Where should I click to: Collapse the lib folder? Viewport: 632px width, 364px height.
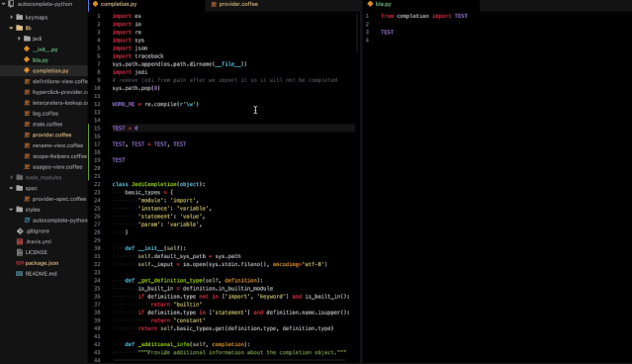[x=11, y=28]
